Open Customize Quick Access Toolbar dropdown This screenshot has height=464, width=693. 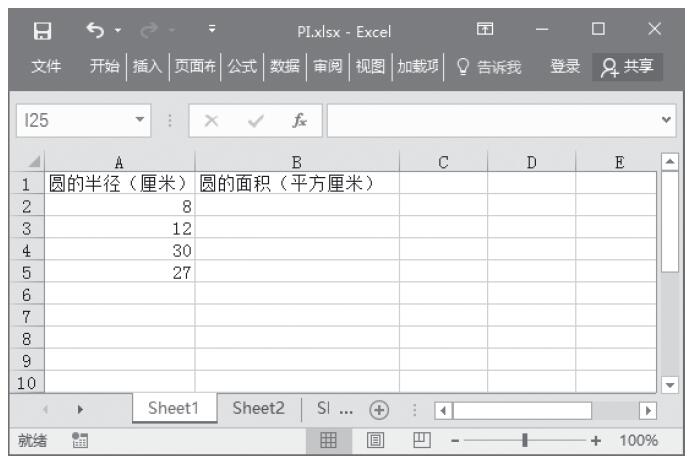[x=211, y=31]
